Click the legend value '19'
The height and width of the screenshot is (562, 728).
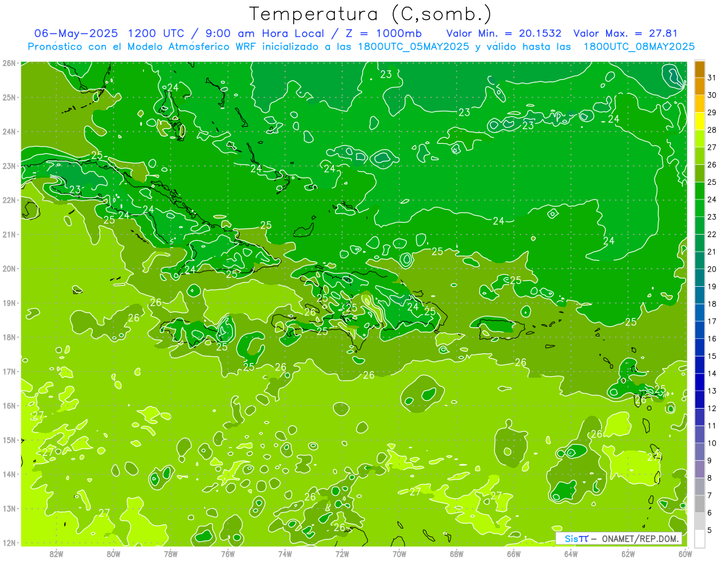point(712,286)
